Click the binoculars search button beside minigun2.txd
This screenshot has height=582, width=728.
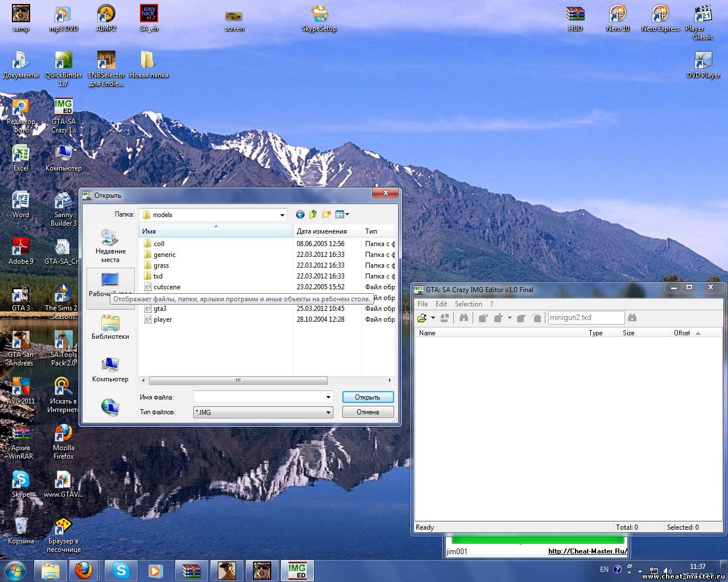tap(632, 318)
